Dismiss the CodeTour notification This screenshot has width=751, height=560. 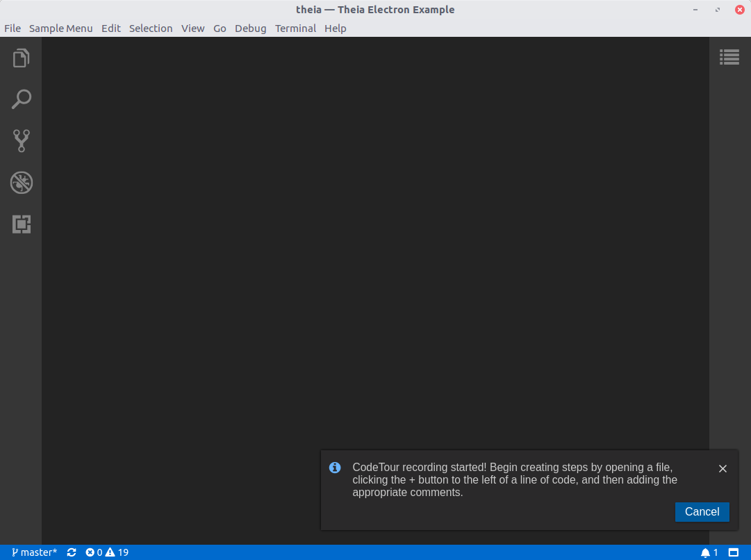pos(723,468)
